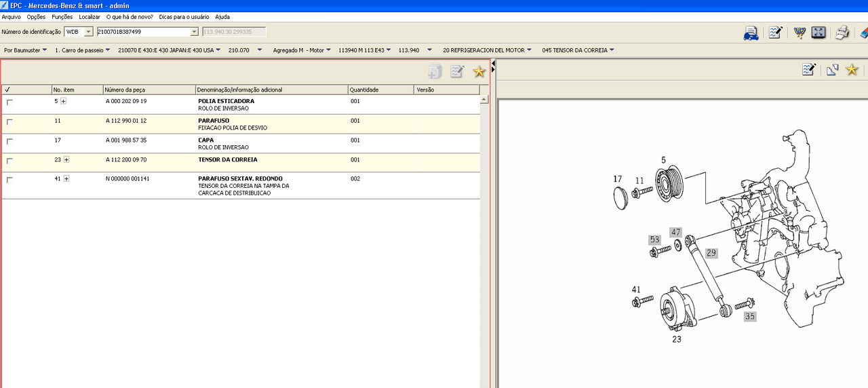
Task: Select part number N 000000 001141
Action: (127, 179)
